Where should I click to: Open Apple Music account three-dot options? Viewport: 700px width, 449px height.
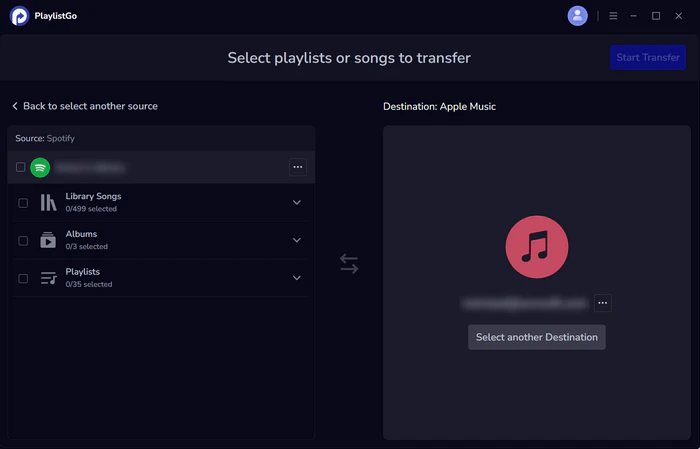click(x=603, y=303)
